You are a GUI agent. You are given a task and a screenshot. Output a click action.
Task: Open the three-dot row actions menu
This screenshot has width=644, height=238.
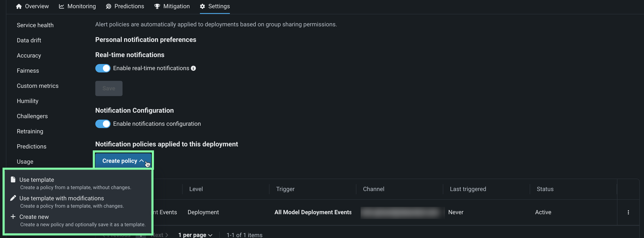tap(628, 212)
